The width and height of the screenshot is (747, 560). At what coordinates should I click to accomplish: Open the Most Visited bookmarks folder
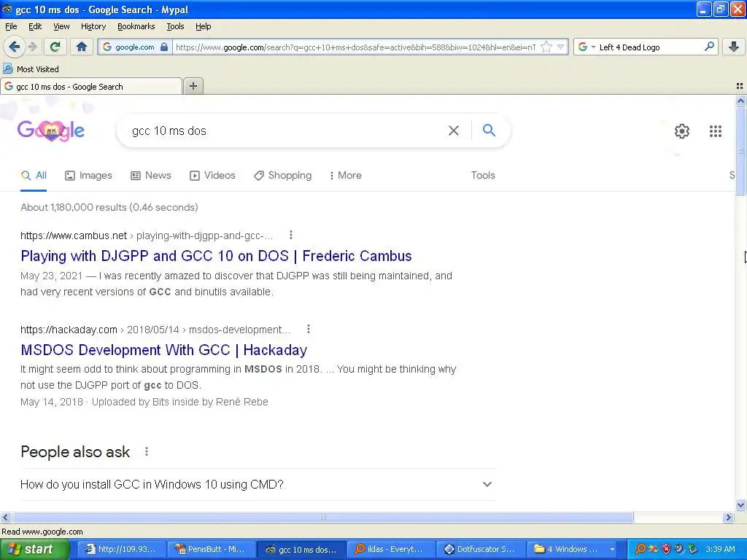31,69
